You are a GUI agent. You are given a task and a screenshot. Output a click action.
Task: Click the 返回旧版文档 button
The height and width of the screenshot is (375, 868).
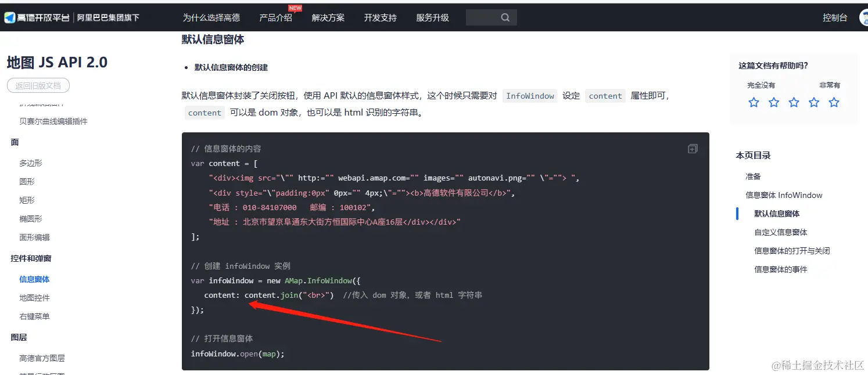38,85
